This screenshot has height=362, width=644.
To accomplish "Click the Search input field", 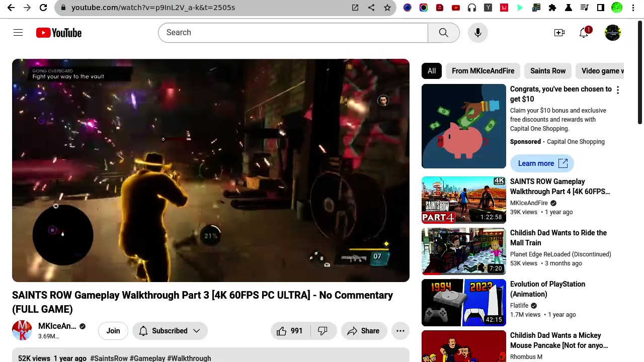I will 293,33.
